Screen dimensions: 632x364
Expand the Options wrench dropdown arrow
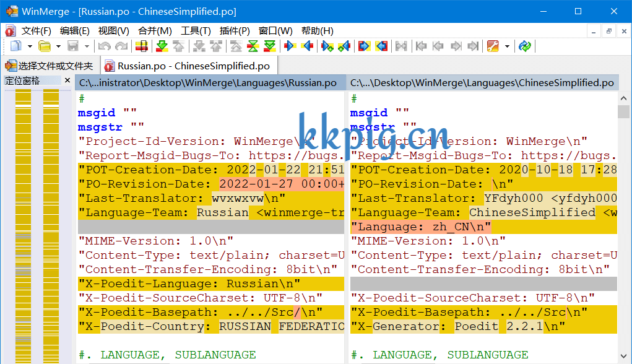[x=507, y=46]
